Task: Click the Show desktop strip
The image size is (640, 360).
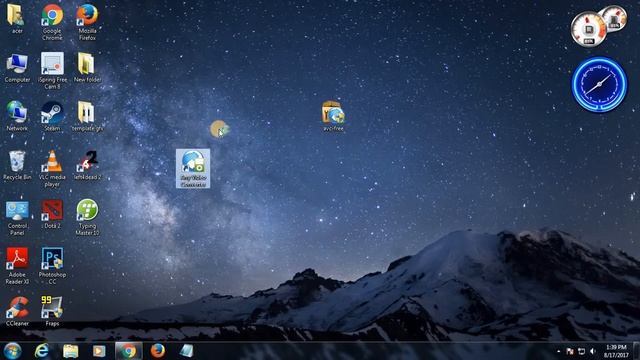Action: (637, 351)
